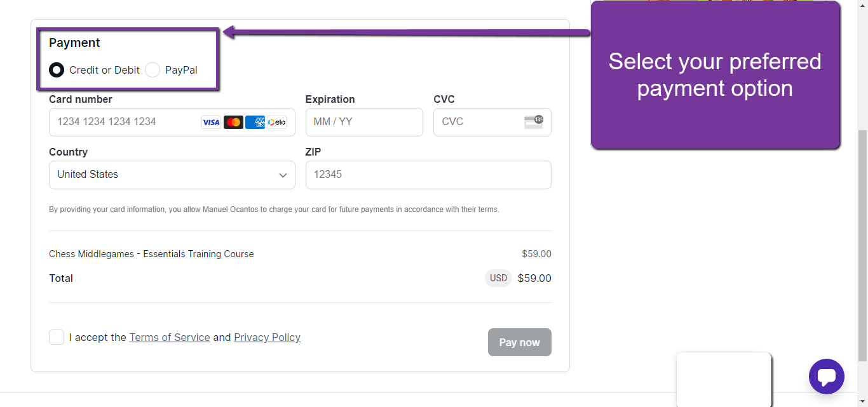Check the accept Terms of Service checkbox
The height and width of the screenshot is (407, 868).
coord(57,337)
